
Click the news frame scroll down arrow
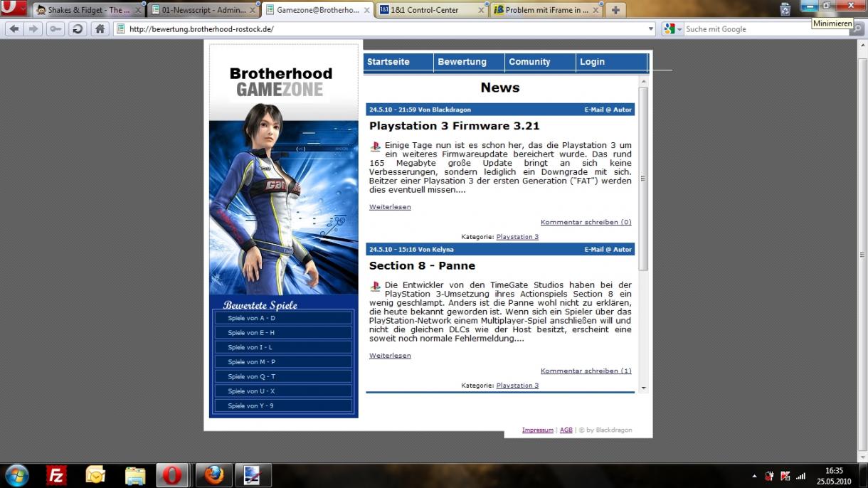tap(643, 388)
